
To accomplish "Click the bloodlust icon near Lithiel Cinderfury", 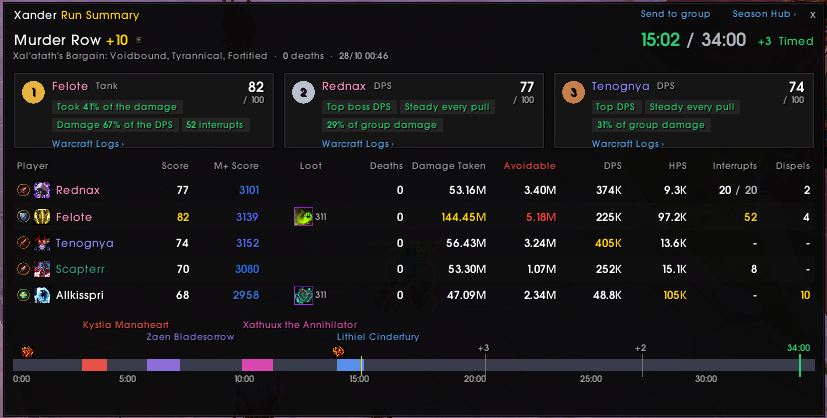I will coord(339,352).
